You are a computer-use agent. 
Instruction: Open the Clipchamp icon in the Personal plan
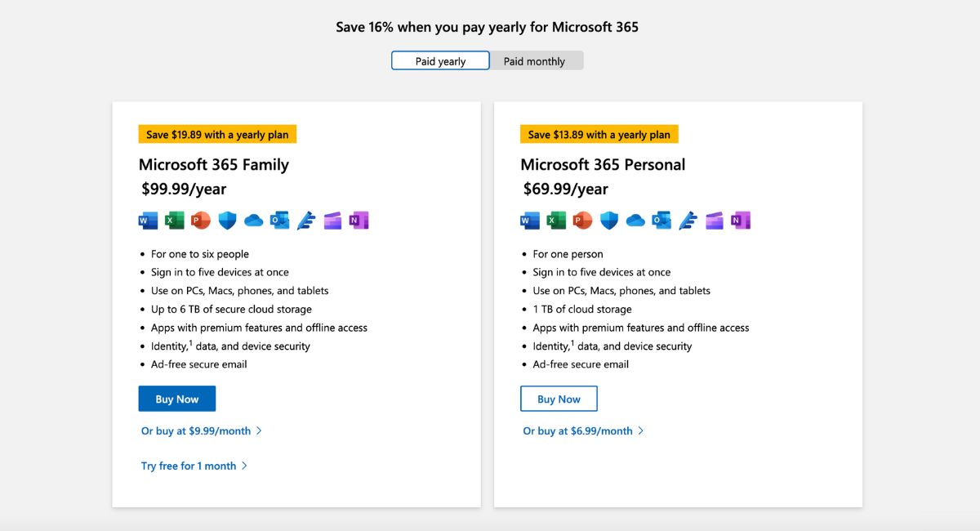click(x=715, y=220)
